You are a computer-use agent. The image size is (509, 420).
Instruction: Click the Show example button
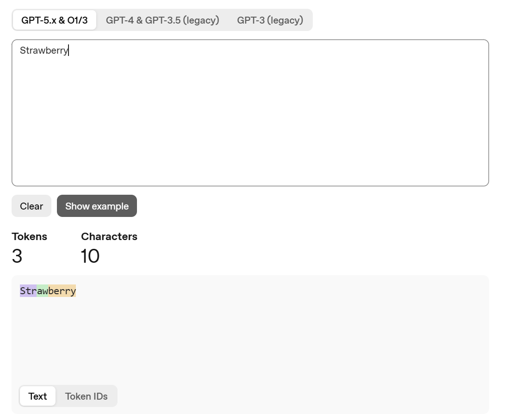pos(97,206)
